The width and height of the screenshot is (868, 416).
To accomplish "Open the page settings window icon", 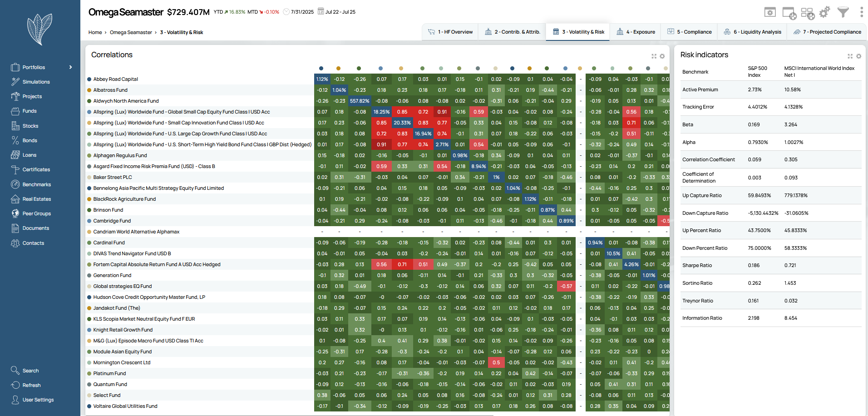I will tap(770, 12).
